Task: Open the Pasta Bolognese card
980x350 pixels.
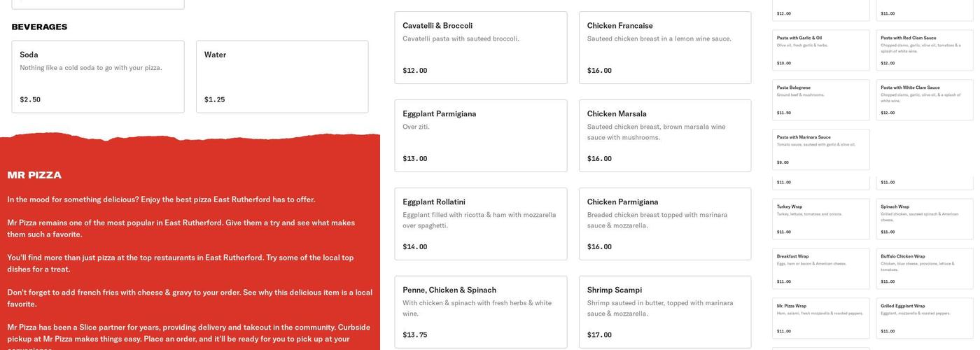Action: pyautogui.click(x=820, y=100)
